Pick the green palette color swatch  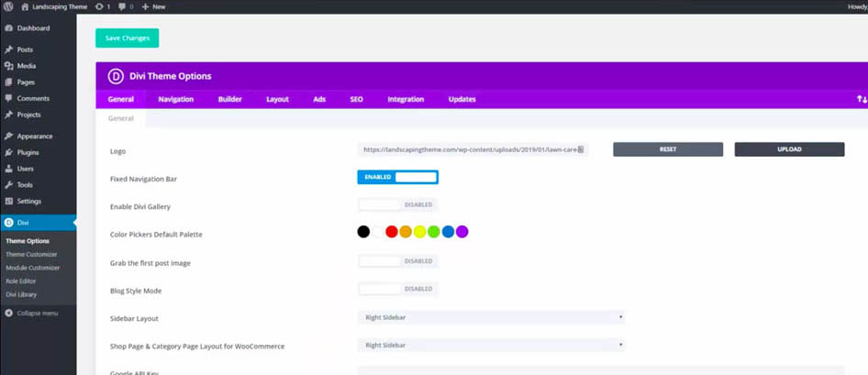coord(434,232)
